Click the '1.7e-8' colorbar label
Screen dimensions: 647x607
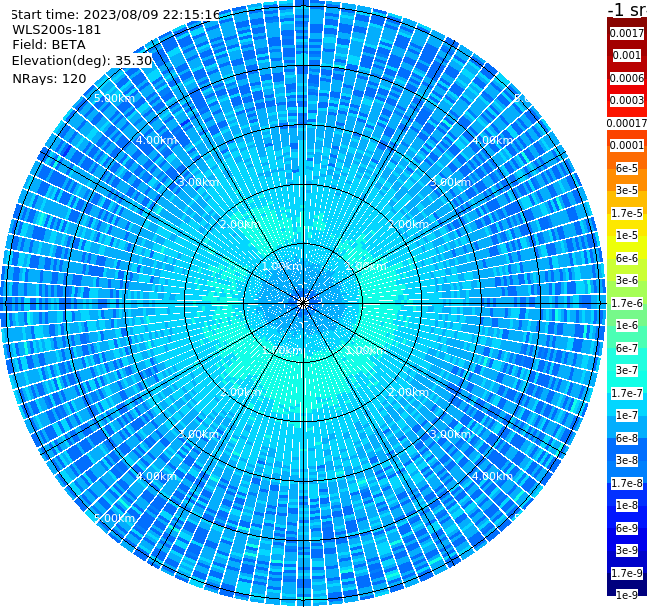[627, 483]
